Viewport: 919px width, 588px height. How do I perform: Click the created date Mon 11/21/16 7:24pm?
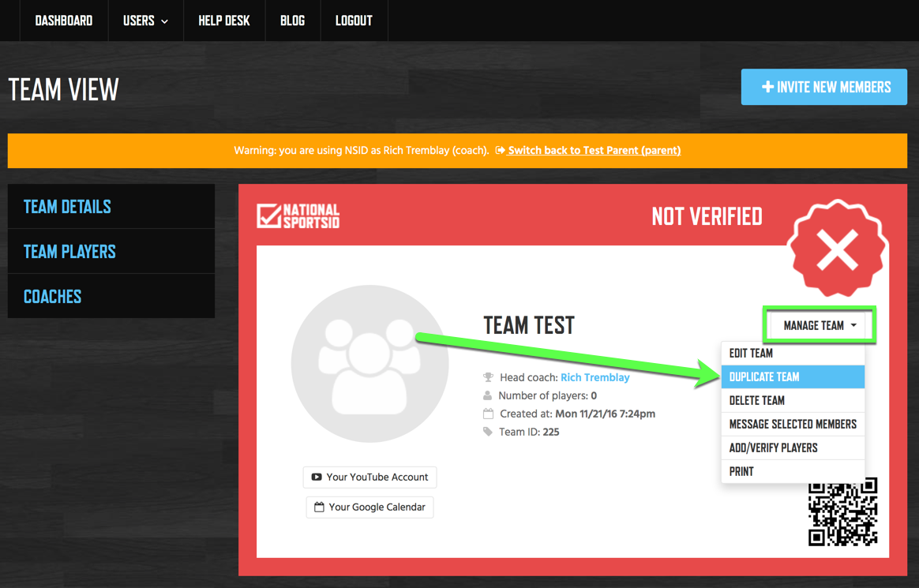click(x=605, y=414)
